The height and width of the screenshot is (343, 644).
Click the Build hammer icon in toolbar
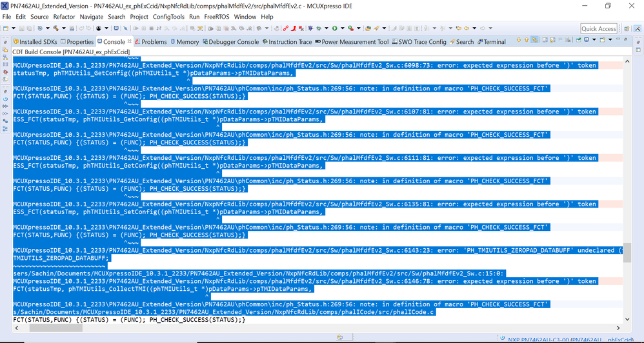point(55,28)
